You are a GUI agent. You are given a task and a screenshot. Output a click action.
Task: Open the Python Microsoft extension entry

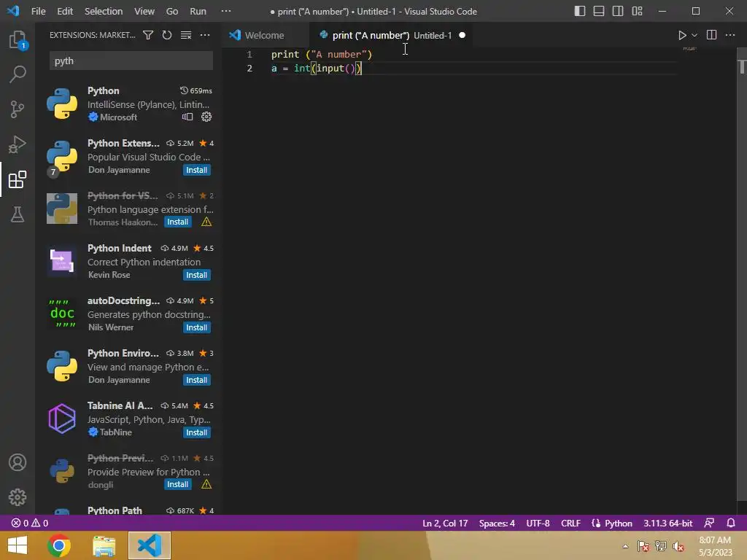(x=128, y=104)
